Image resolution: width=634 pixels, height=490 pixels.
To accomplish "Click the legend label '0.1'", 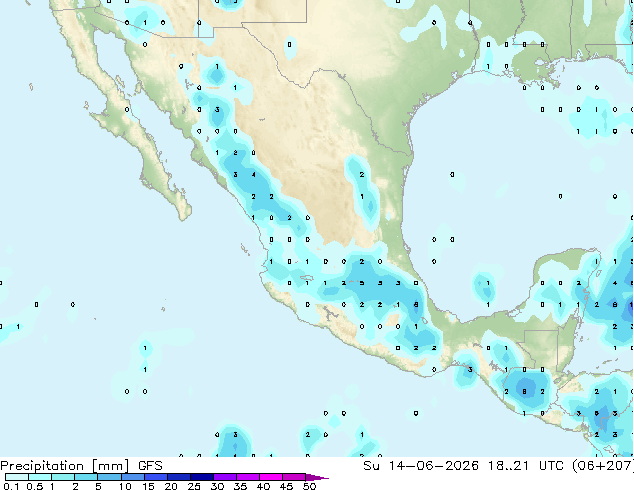I will click(x=11, y=486).
